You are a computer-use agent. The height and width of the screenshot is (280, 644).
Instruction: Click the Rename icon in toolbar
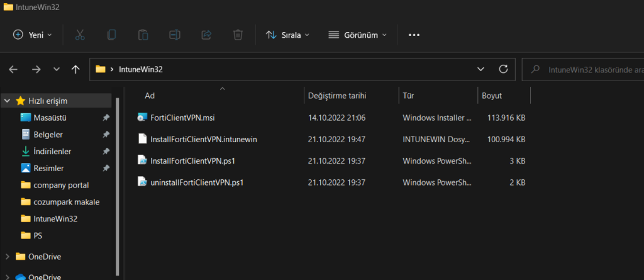[x=175, y=35]
